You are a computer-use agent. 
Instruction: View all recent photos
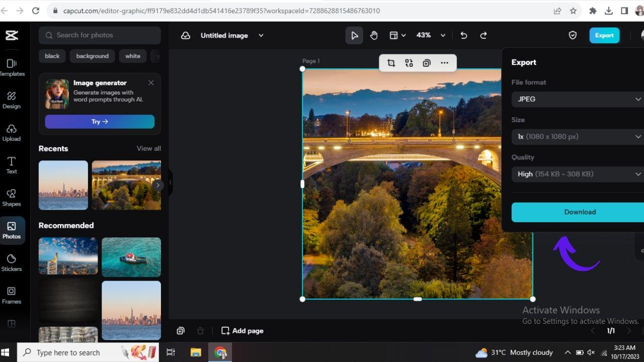click(x=149, y=148)
